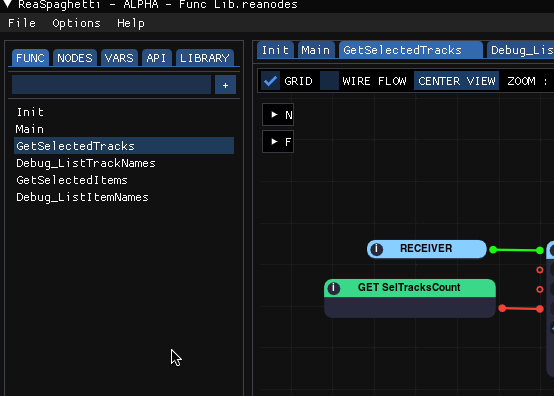Select Debug_ListTrackNames in function list
This screenshot has width=554, height=396.
[x=124, y=163]
